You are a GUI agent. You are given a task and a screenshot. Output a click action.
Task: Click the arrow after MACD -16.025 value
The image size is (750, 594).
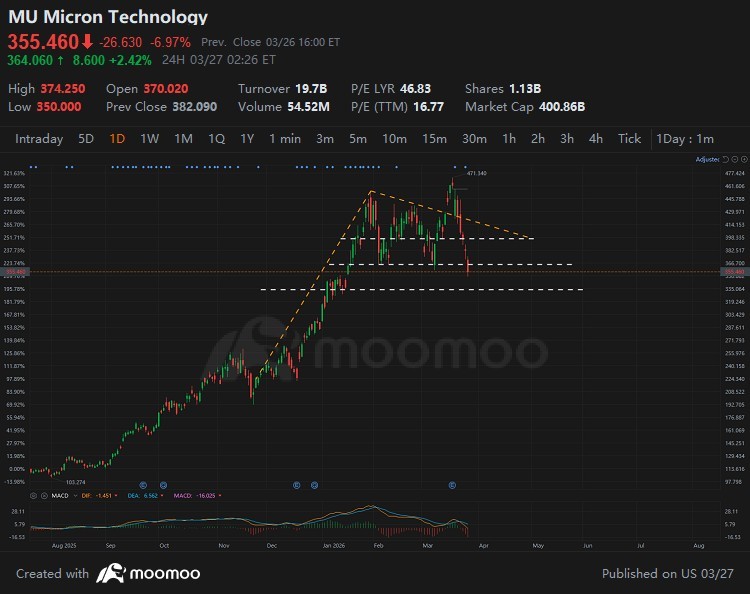click(x=220, y=495)
